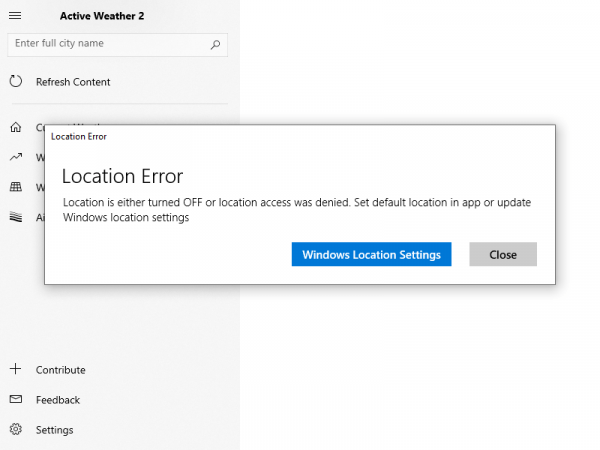The height and width of the screenshot is (450, 600).
Task: Click the search magnifier icon
Action: 215,45
